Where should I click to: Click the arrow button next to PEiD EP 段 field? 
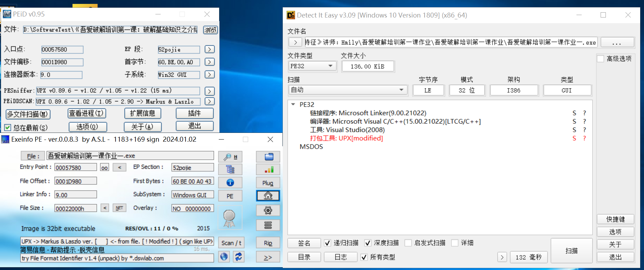[209, 49]
